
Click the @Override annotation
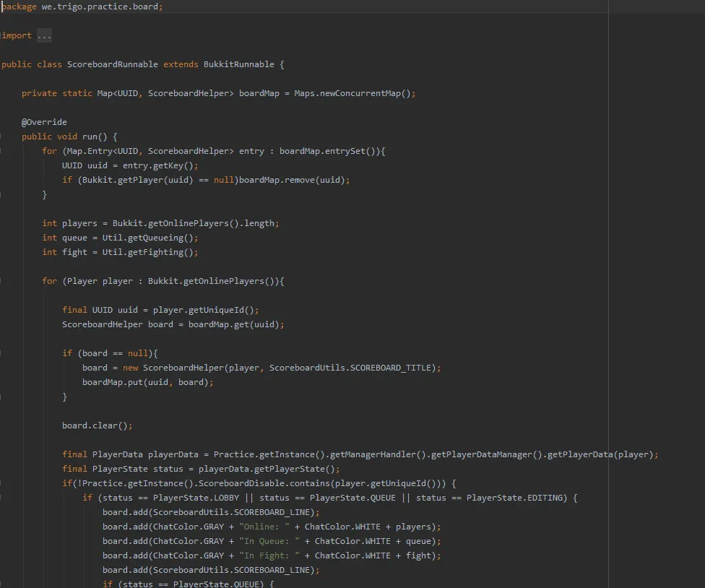click(44, 122)
